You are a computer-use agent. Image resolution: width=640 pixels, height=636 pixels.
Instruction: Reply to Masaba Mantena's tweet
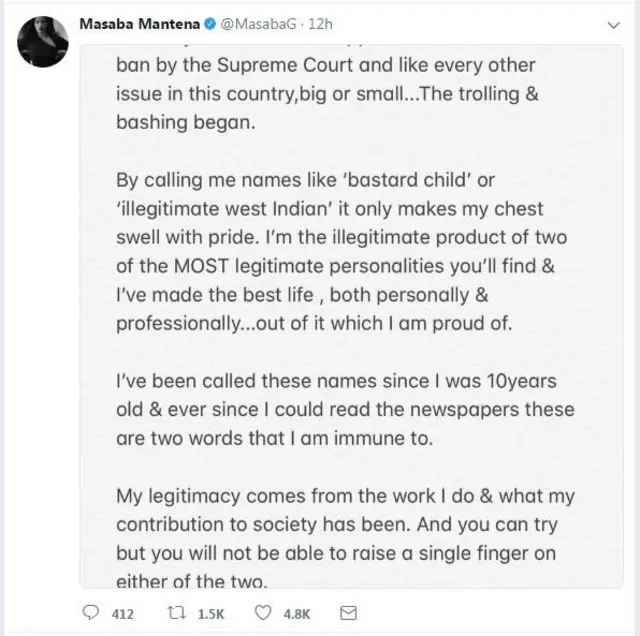[x=90, y=613]
